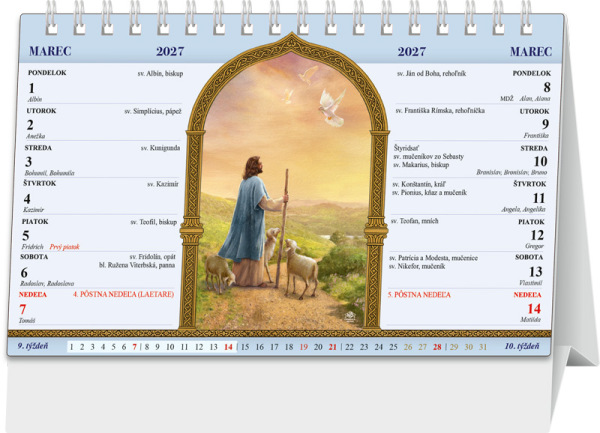This screenshot has height=433, width=600.
Task: Click the 'MDŽ' note on day 8
Action: pos(507,99)
